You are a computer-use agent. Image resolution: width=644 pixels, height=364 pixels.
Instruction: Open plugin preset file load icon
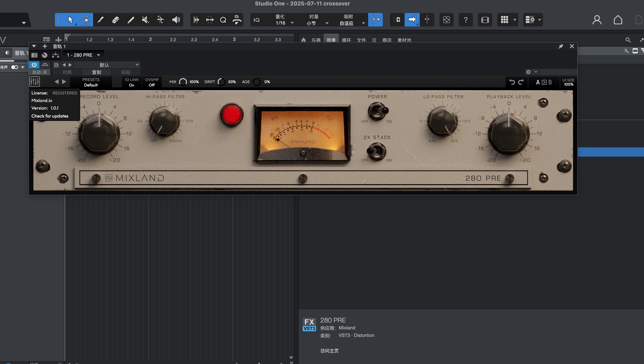[x=56, y=65]
